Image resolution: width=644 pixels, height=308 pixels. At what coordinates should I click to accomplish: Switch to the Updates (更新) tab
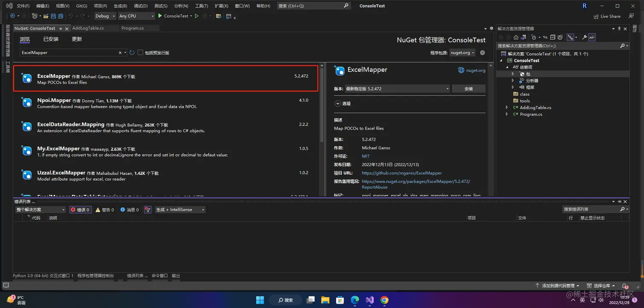point(77,39)
